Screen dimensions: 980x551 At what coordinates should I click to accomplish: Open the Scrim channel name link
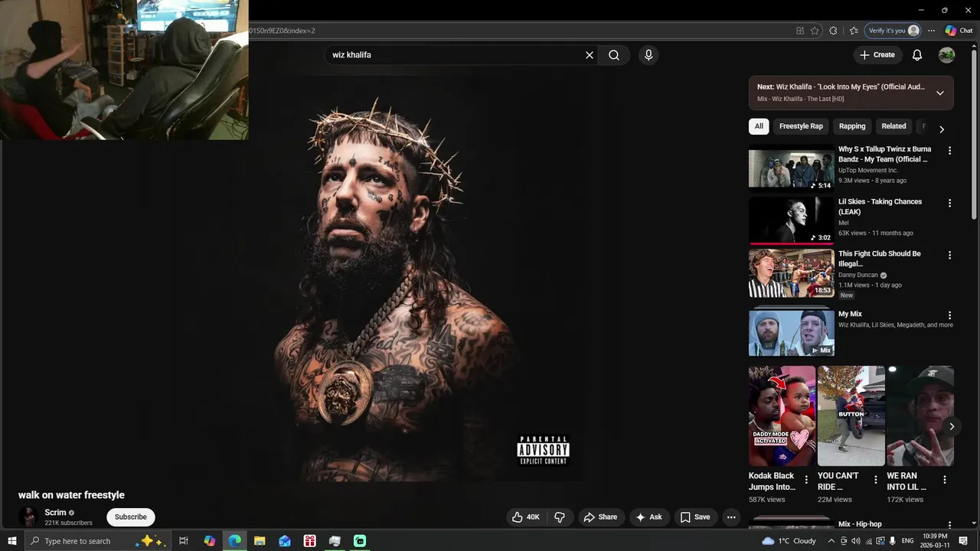point(55,513)
